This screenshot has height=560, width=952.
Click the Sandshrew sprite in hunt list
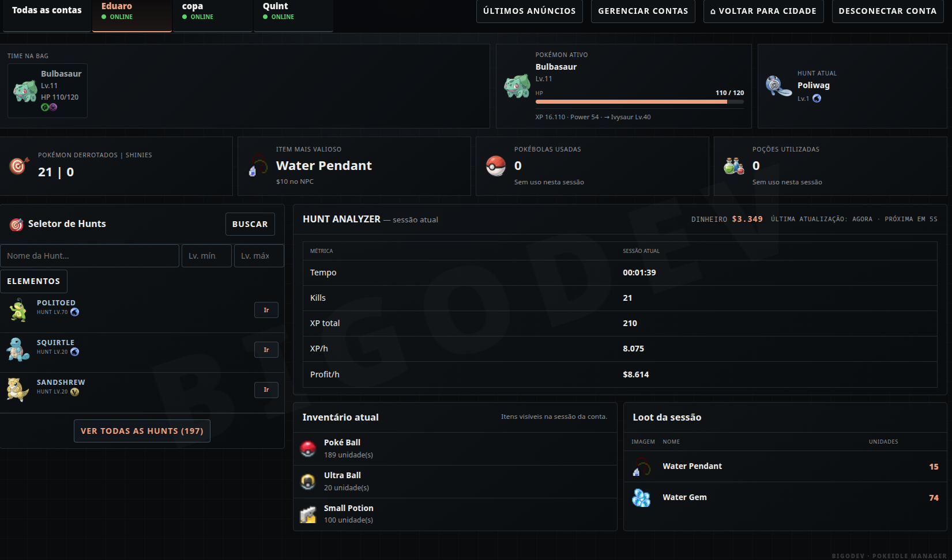coord(18,389)
